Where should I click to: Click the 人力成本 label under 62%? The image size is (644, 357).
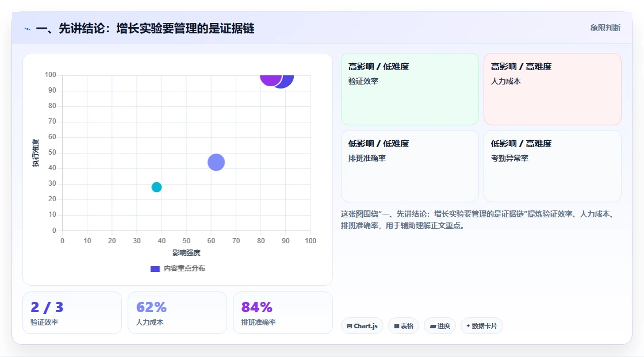(149, 323)
